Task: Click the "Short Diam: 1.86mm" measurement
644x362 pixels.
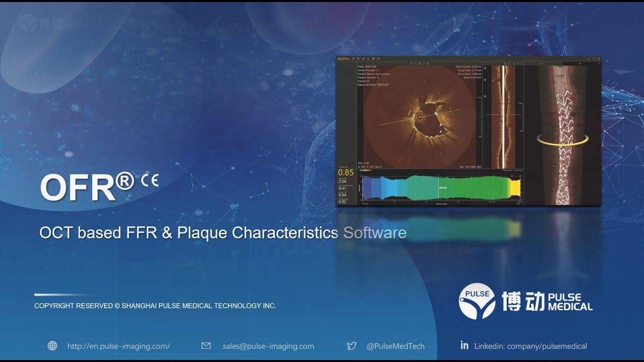Action: (x=469, y=74)
